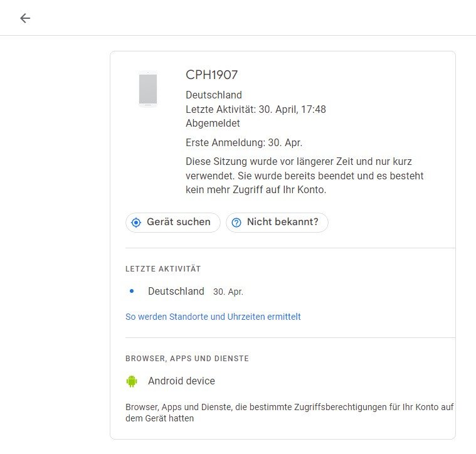Screen dimensions: 476x454
Task: Click the Abgemeldet status text
Action: tap(213, 123)
